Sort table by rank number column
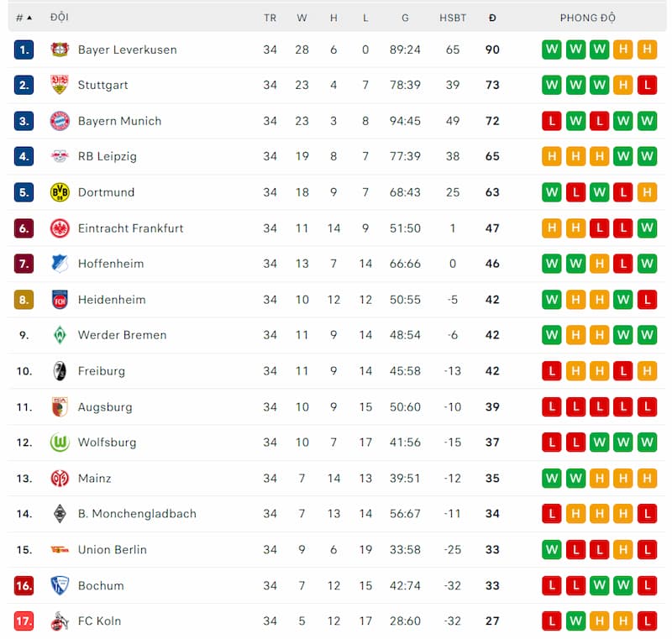Screen dimensions: 672x639 coord(24,18)
